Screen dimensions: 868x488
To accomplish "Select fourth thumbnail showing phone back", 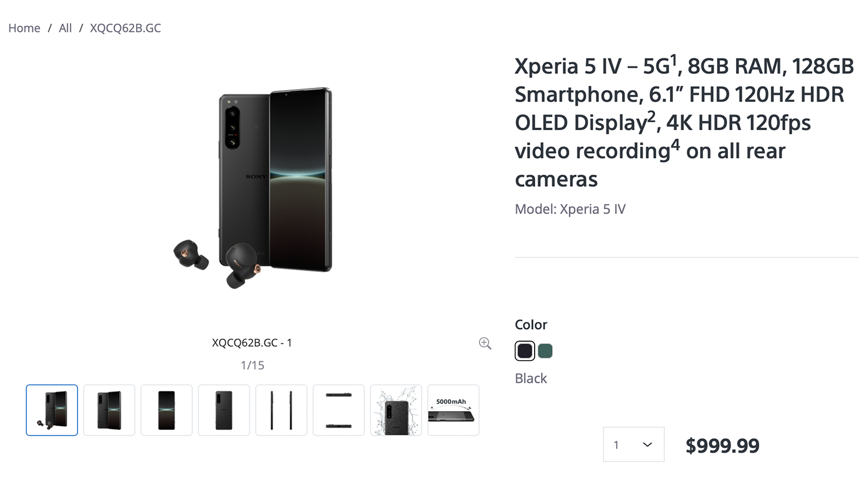I will (224, 410).
